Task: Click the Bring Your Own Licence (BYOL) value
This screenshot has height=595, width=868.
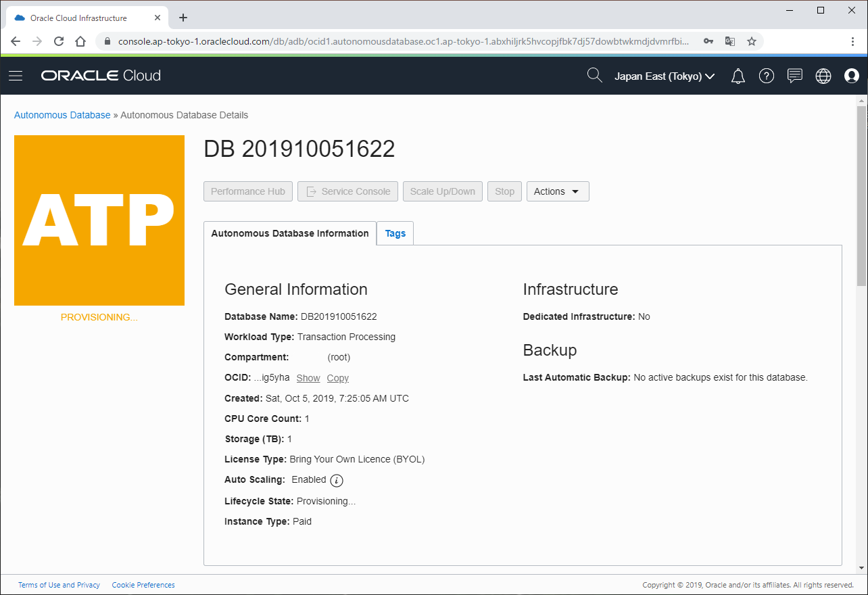Action: (357, 459)
